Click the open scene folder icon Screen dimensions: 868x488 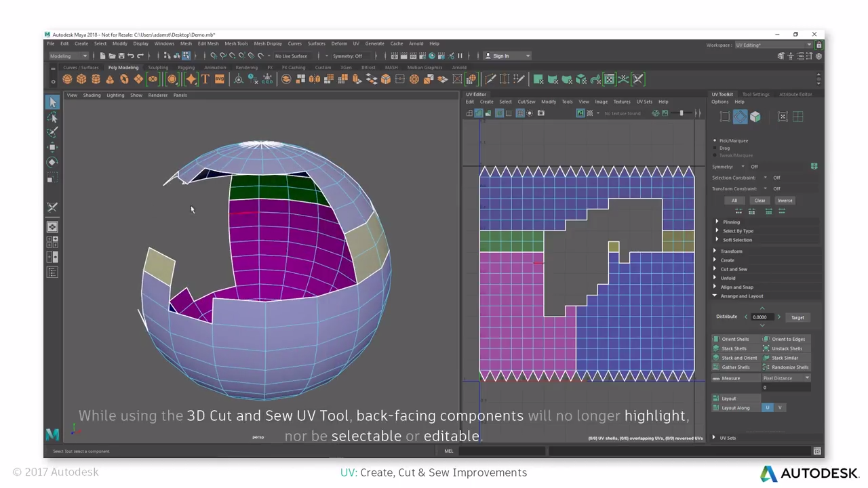[112, 56]
